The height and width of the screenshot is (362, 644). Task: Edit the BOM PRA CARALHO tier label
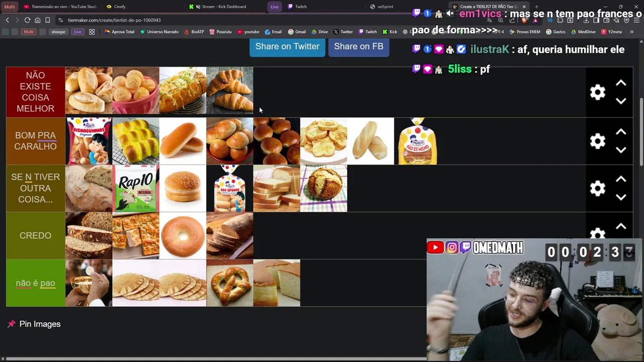coord(35,141)
